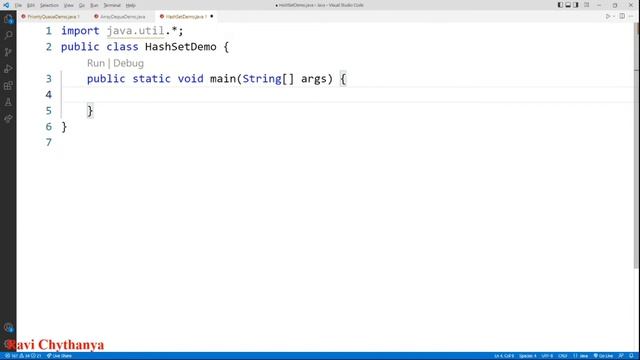This screenshot has width=640, height=360.
Task: Change line ending via CRLF item
Action: (x=563, y=356)
